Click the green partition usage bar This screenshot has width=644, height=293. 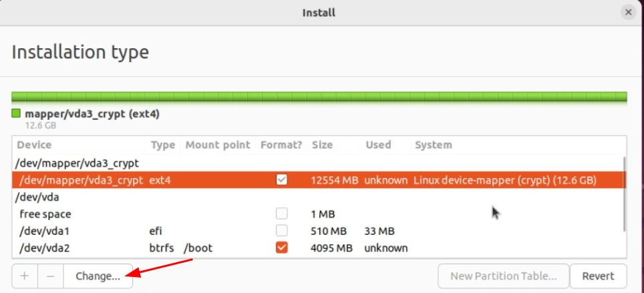point(319,97)
